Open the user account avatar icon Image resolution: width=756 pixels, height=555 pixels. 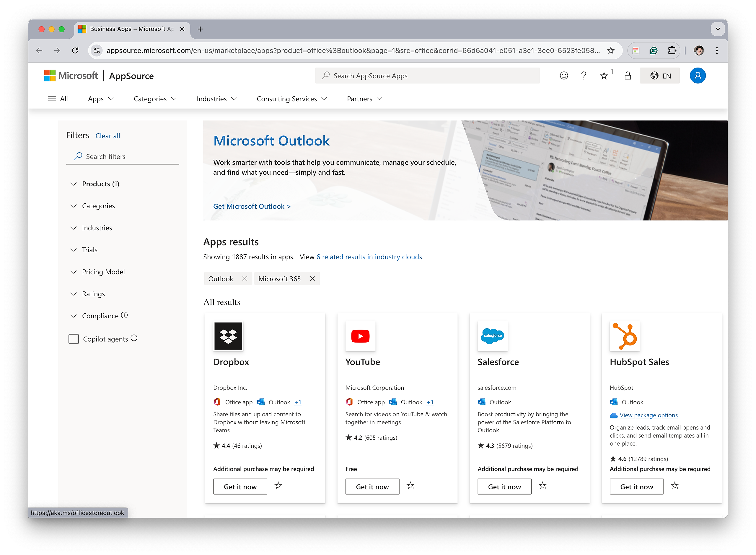point(698,76)
